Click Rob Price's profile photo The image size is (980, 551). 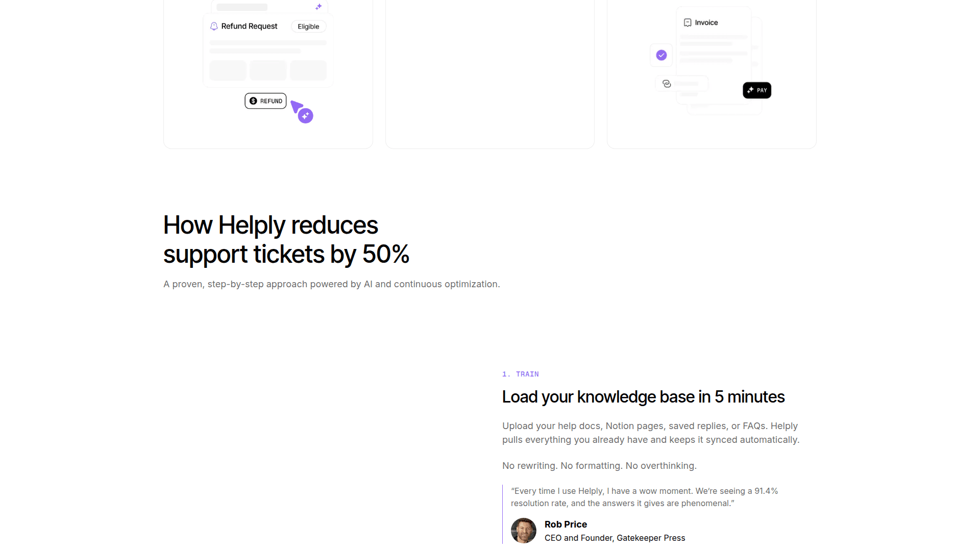coord(524,531)
